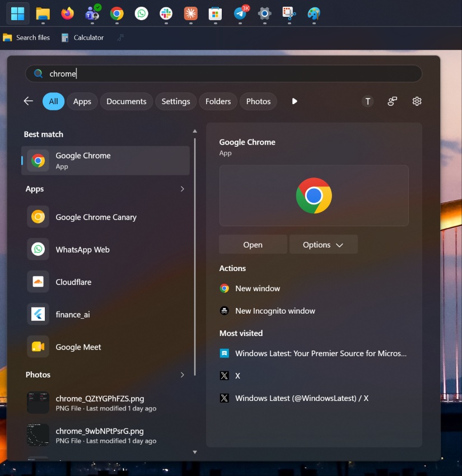Open Google Chrome from the taskbar
The height and width of the screenshot is (476, 462).
[117, 13]
